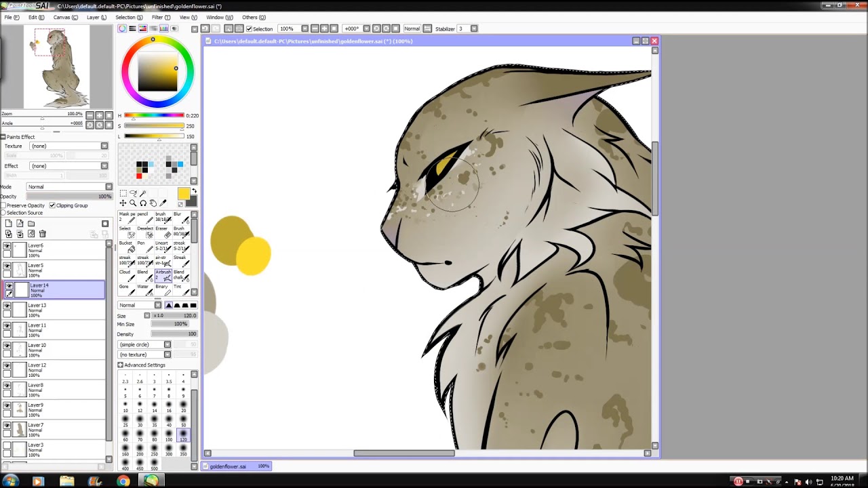Viewport: 868px width, 488px height.
Task: Expand the Advanced Settings section
Action: coord(121,365)
